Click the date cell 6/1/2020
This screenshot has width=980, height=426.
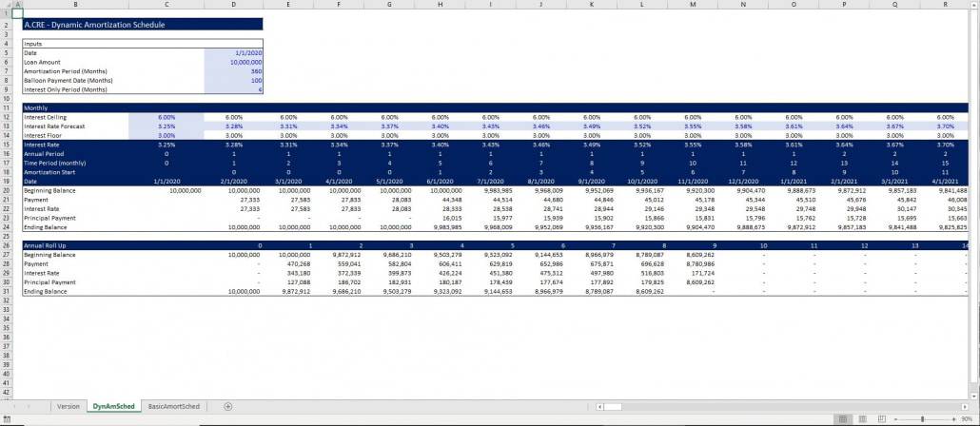pyautogui.click(x=440, y=181)
